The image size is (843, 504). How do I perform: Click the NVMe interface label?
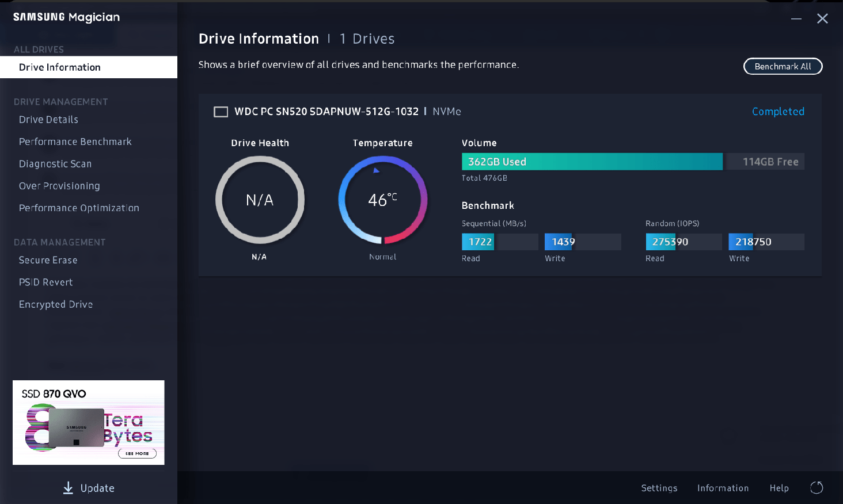447,112
